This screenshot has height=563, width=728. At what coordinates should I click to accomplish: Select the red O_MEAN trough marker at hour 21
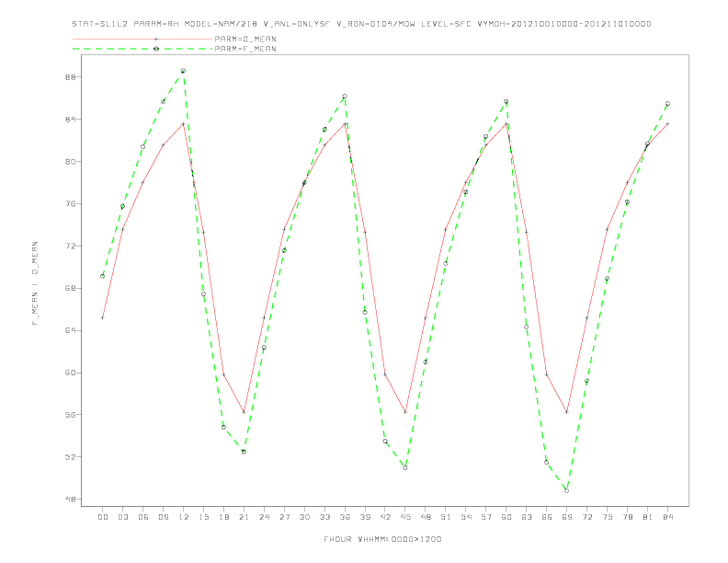[244, 412]
